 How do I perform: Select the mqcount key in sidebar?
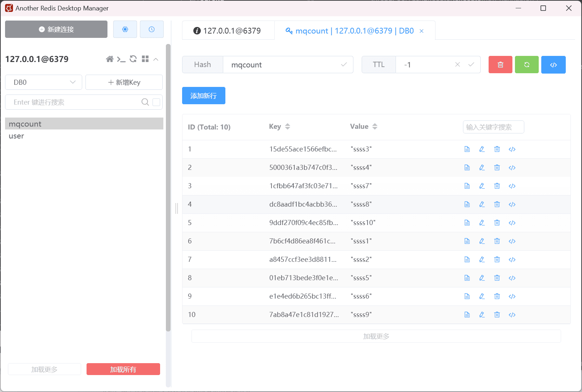[84, 124]
